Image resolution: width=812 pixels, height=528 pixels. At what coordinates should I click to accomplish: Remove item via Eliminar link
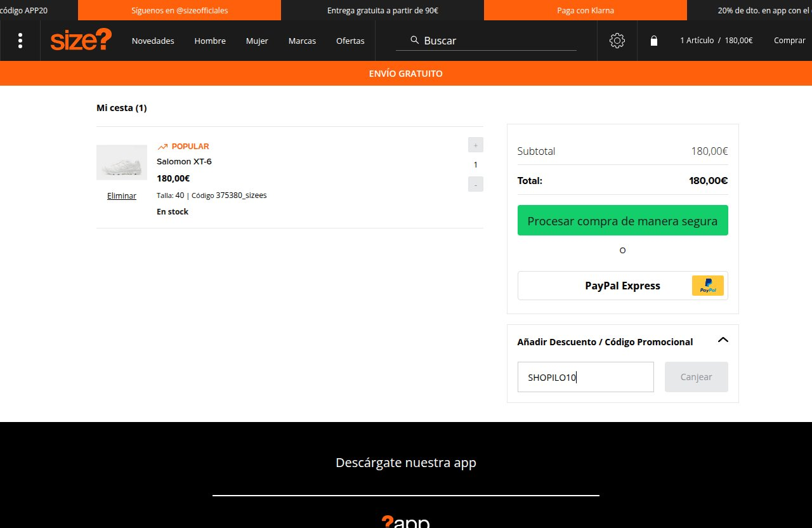click(122, 195)
